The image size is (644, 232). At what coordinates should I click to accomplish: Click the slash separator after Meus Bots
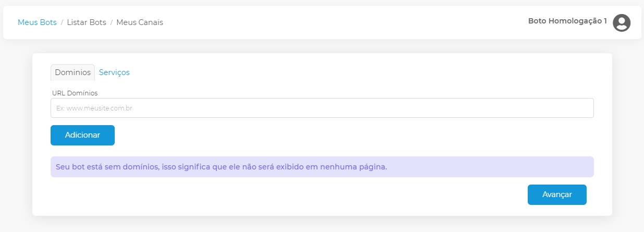pyautogui.click(x=62, y=22)
